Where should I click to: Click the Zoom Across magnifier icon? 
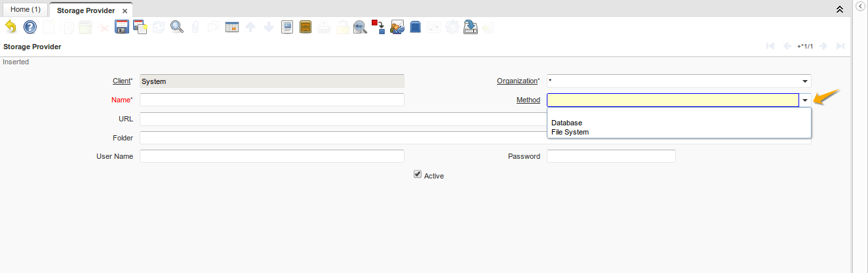pyautogui.click(x=359, y=27)
